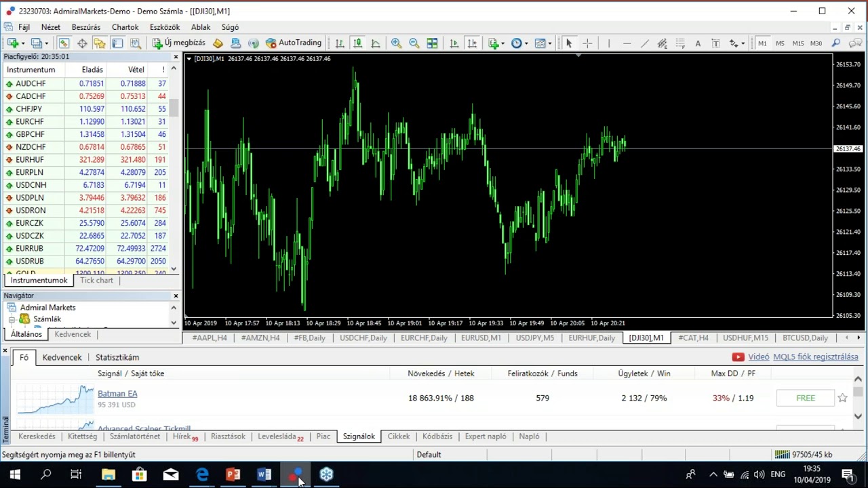
Task: Open the periodicity clock dropdown arrow
Action: 526,44
